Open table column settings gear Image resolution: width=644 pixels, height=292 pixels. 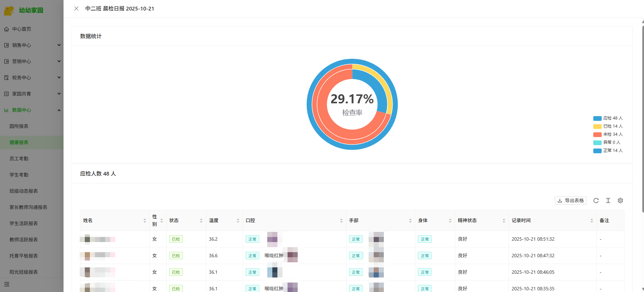[620, 201]
